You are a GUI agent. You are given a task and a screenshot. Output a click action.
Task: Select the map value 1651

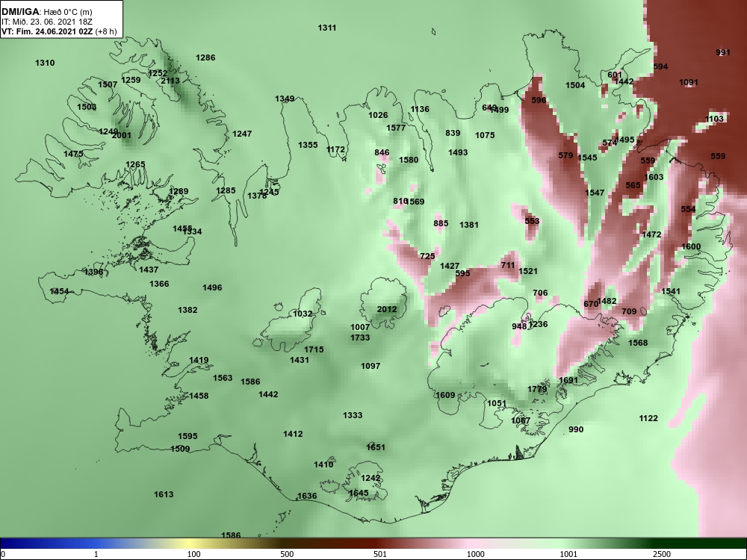[x=376, y=447]
